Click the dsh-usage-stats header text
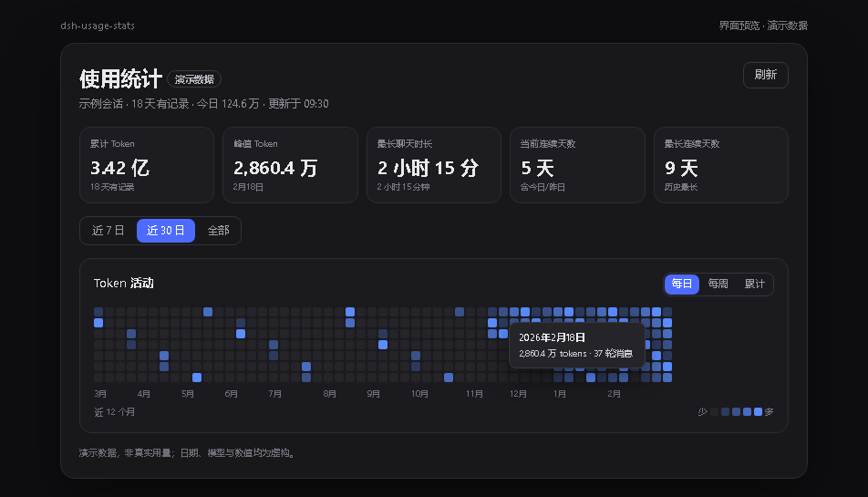868x497 pixels. tap(98, 26)
